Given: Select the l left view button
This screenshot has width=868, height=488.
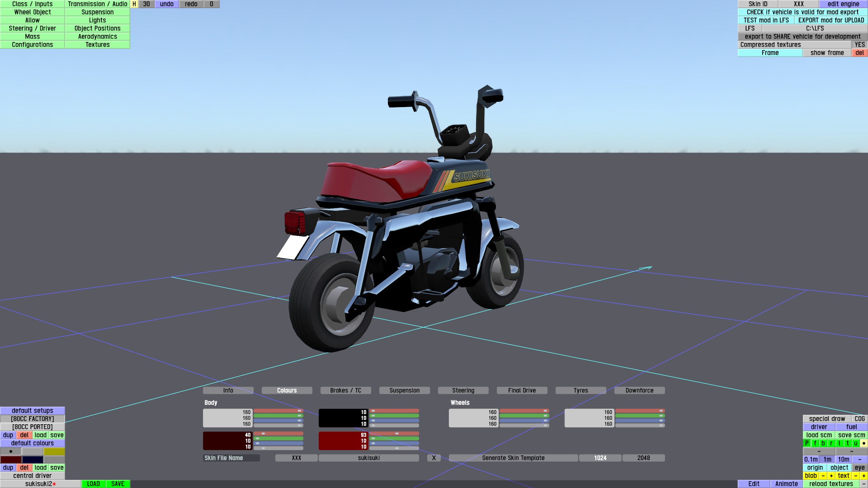Looking at the screenshot, I should click(839, 443).
